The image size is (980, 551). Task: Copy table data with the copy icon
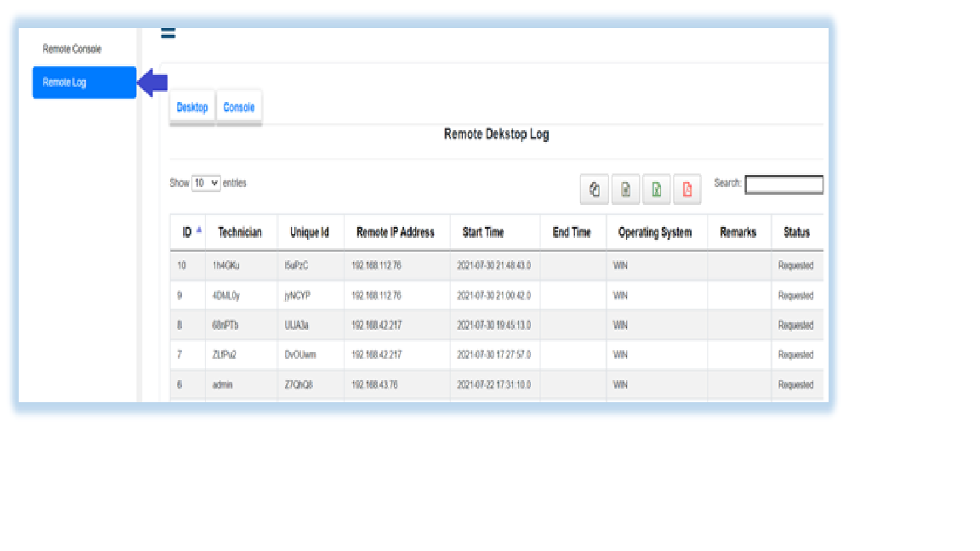595,190
